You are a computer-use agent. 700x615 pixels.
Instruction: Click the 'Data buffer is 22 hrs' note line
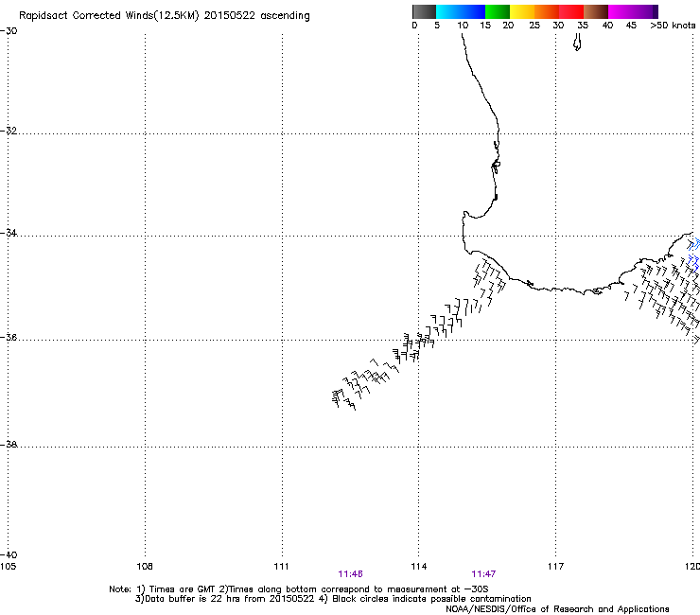tap(333, 599)
